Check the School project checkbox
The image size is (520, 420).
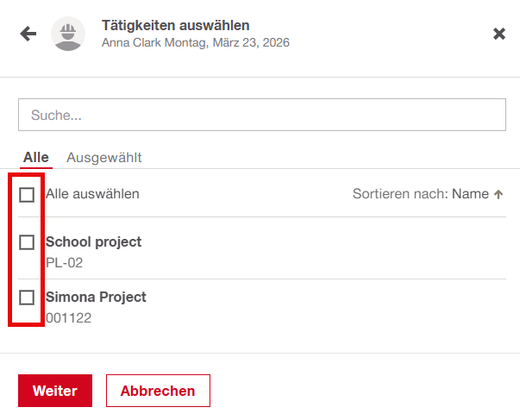pos(27,242)
